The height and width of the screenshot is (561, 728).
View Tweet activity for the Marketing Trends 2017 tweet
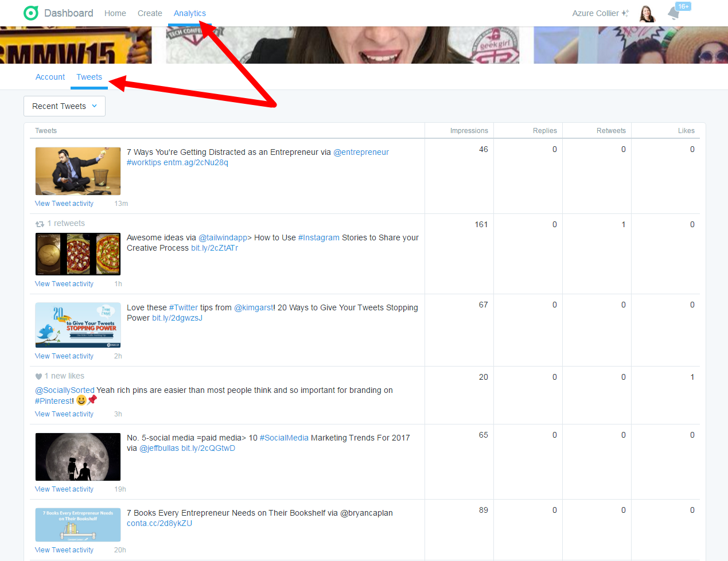pyautogui.click(x=64, y=489)
